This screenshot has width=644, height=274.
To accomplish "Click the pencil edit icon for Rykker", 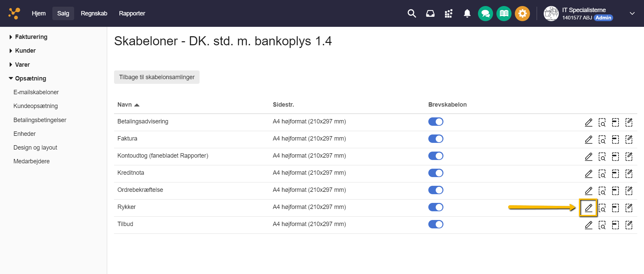I will 588,208.
